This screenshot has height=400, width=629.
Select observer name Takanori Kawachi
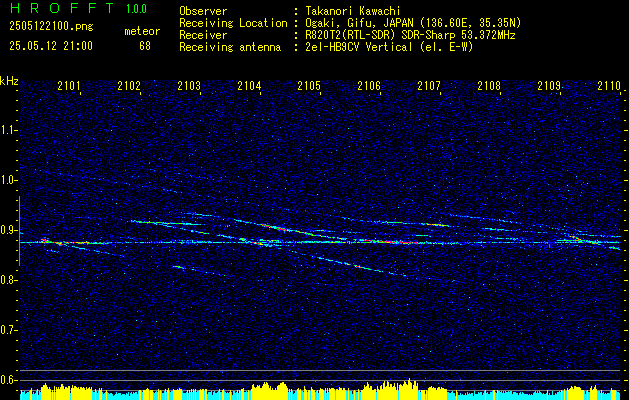352,11
